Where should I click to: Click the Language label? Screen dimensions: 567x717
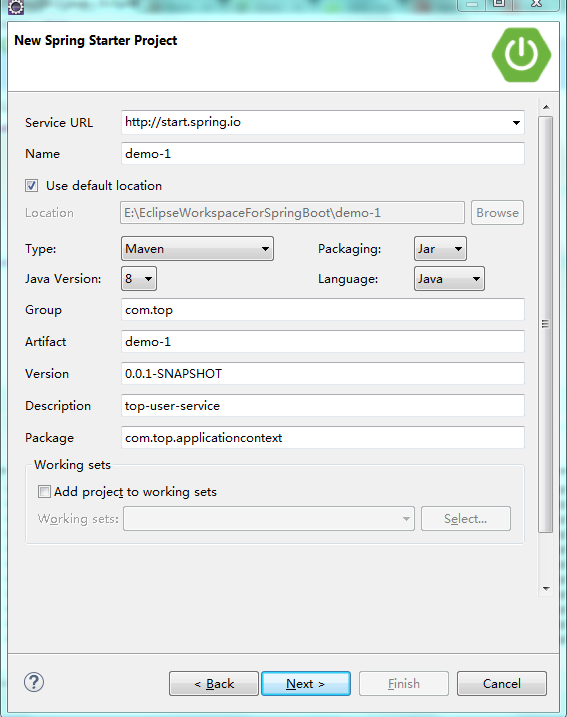click(x=348, y=279)
